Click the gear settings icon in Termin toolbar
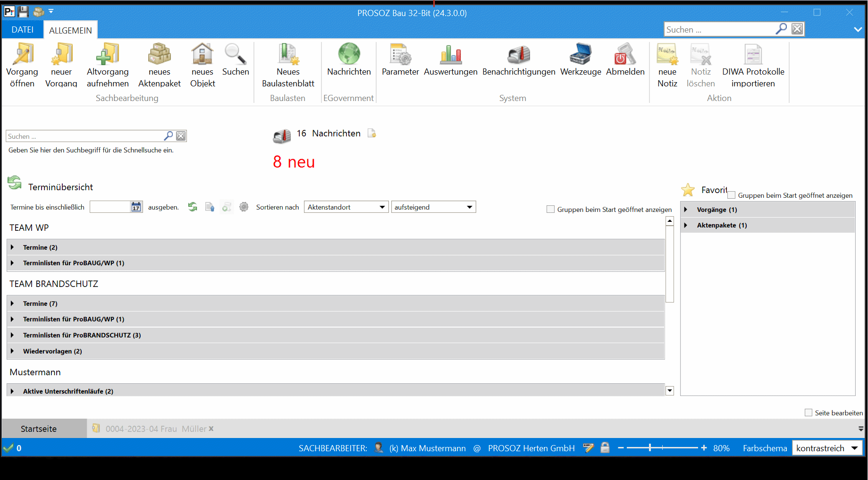Image resolution: width=868 pixels, height=480 pixels. click(244, 207)
